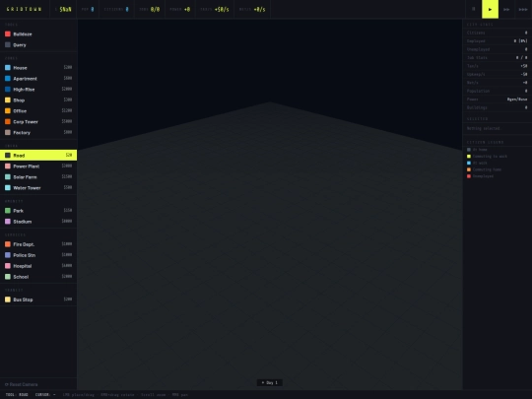Click the Job Slots stat row
This screenshot has height=399, width=532.
click(498, 58)
